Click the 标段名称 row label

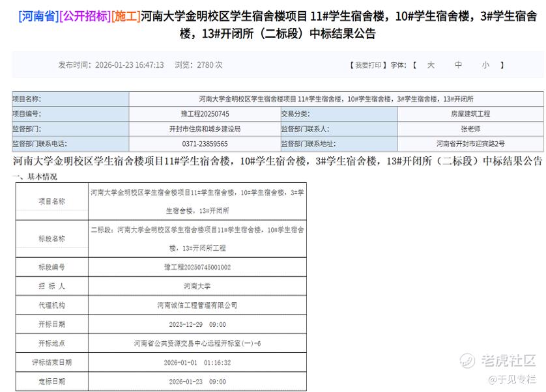tap(52, 239)
